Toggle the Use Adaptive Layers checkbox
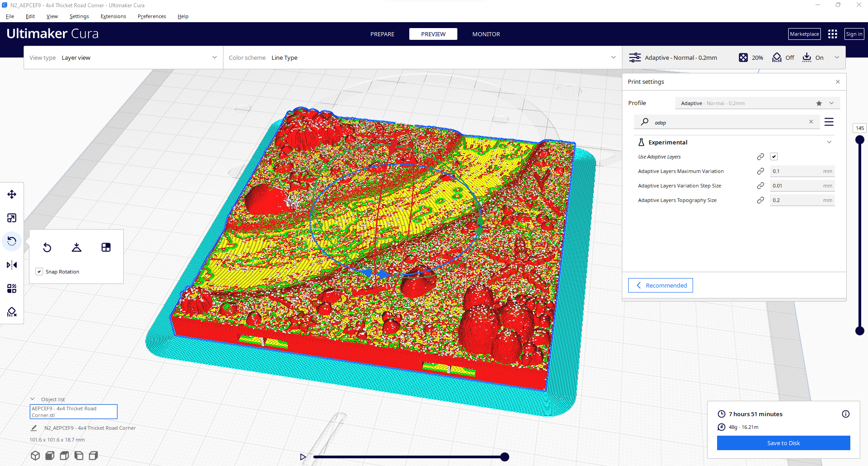868x466 pixels. 774,157
